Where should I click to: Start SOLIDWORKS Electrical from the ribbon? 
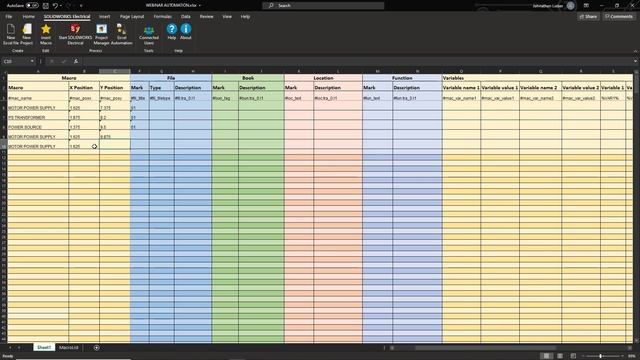click(75, 34)
